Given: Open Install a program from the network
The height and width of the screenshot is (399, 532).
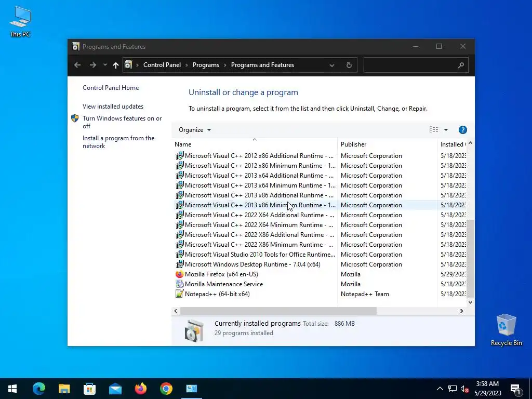Looking at the screenshot, I should pyautogui.click(x=118, y=142).
